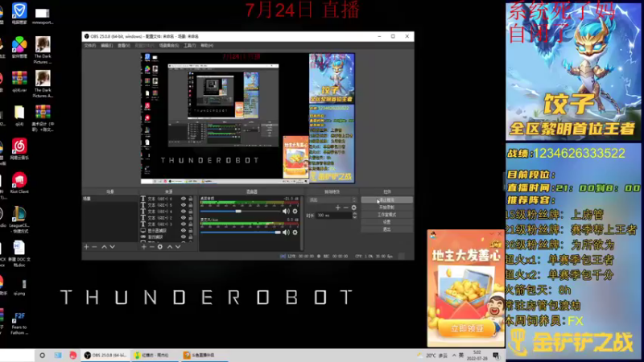Viewport: 644px width, 362px height.
Task: Open the 帮助(H) menu in OBS
Action: pyautogui.click(x=207, y=46)
